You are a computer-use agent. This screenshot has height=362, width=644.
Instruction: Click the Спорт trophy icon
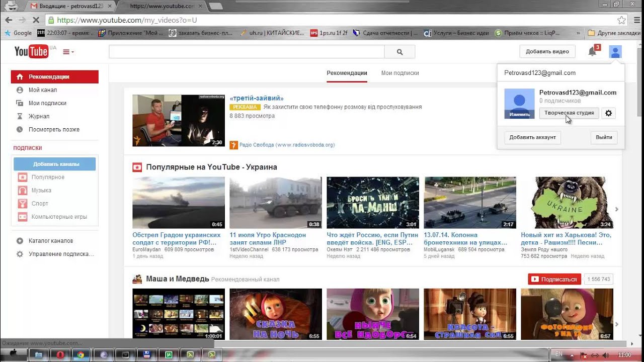(22, 204)
